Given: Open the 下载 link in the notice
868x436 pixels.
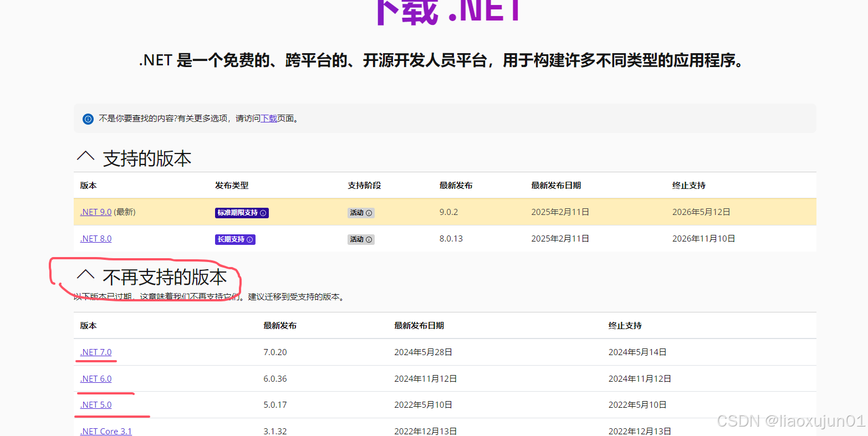Looking at the screenshot, I should click(269, 119).
